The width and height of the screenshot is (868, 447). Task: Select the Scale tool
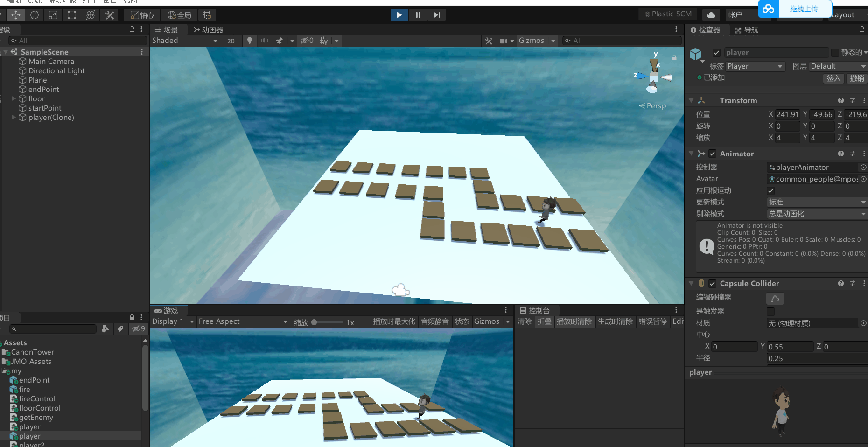coord(53,15)
